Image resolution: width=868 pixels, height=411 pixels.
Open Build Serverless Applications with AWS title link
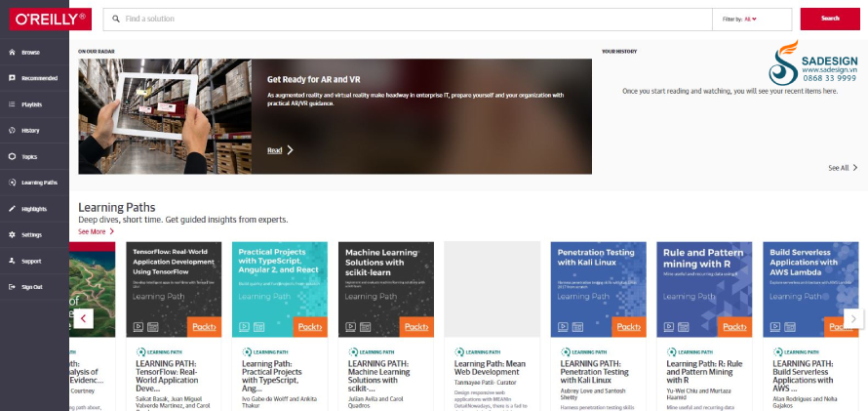[x=803, y=376]
